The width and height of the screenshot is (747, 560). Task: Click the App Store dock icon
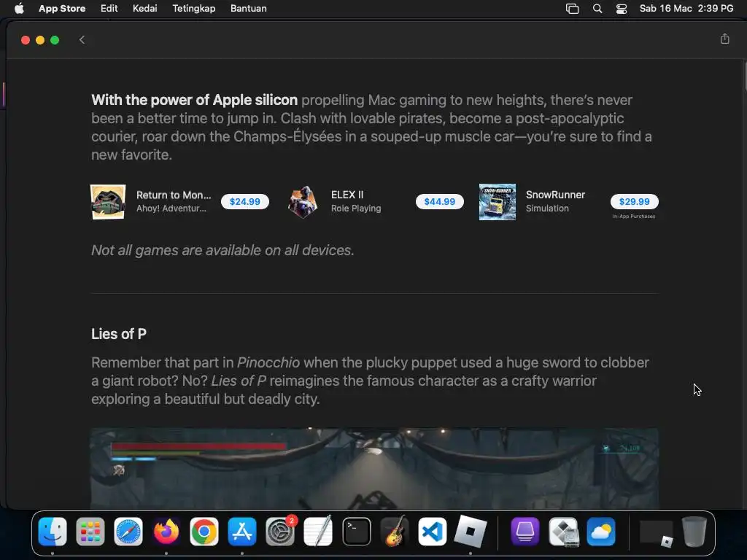pyautogui.click(x=242, y=532)
